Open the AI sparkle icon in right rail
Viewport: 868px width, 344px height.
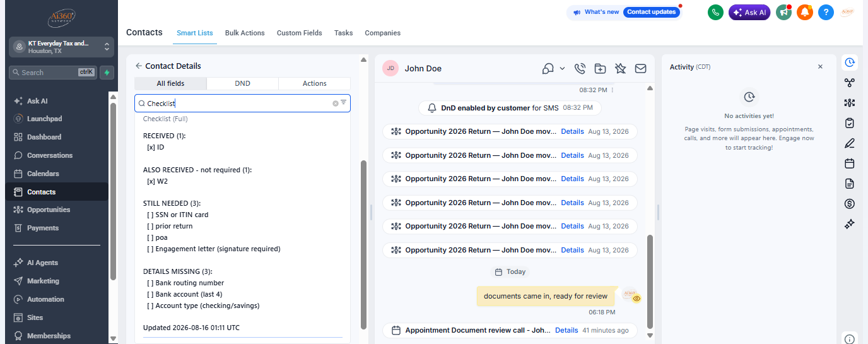pyautogui.click(x=850, y=224)
